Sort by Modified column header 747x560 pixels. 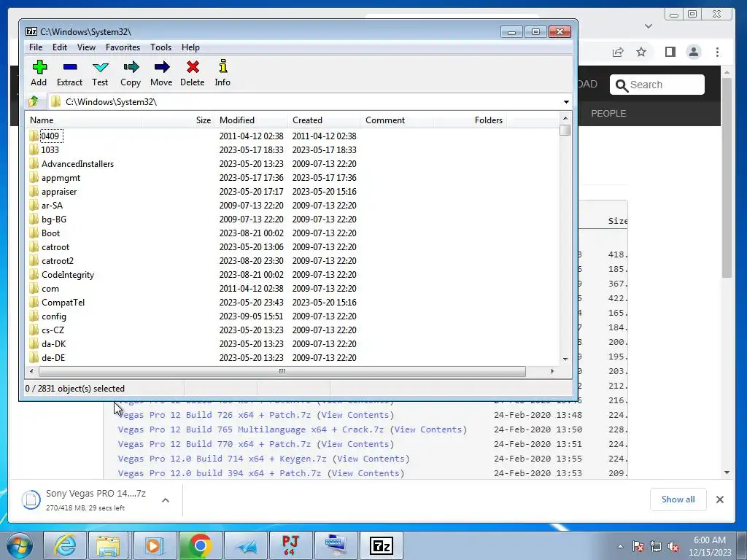click(252, 120)
